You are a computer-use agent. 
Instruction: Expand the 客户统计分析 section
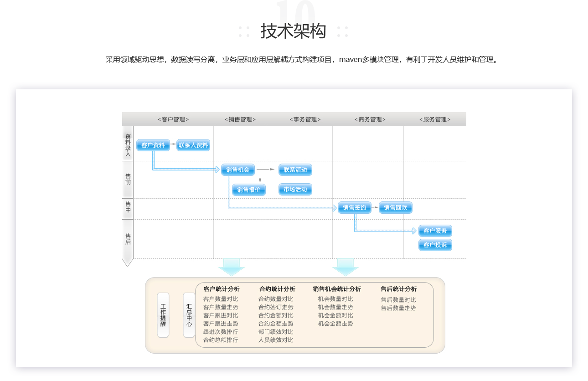pos(222,289)
